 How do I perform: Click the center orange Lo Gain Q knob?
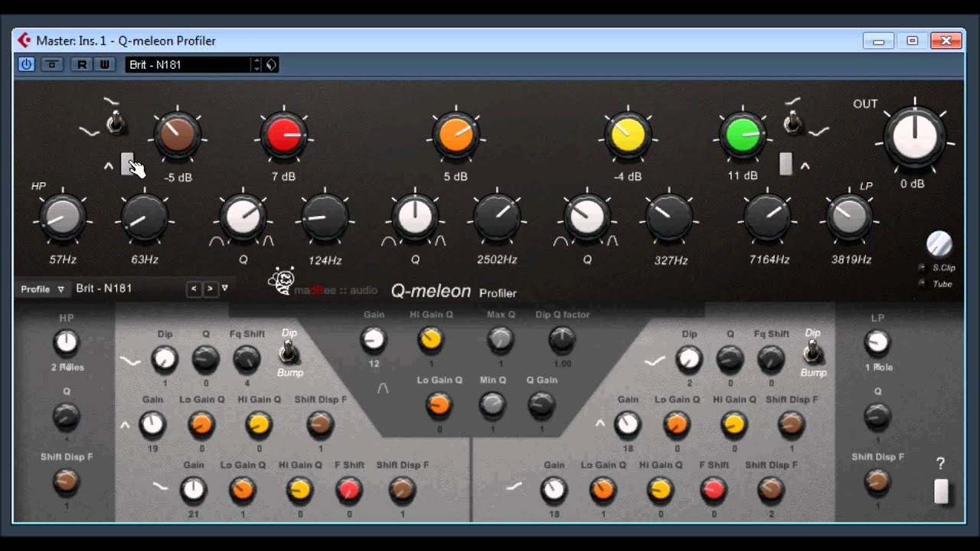click(x=439, y=405)
